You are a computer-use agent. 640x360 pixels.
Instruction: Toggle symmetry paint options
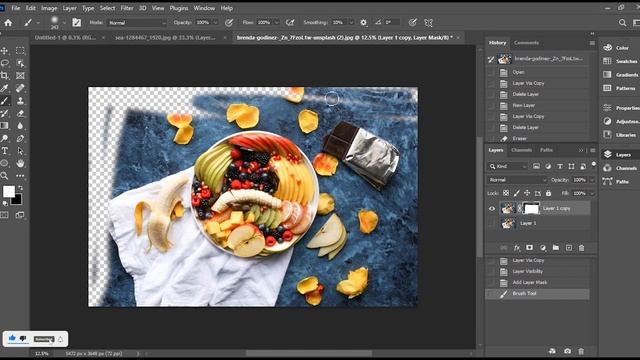[428, 23]
